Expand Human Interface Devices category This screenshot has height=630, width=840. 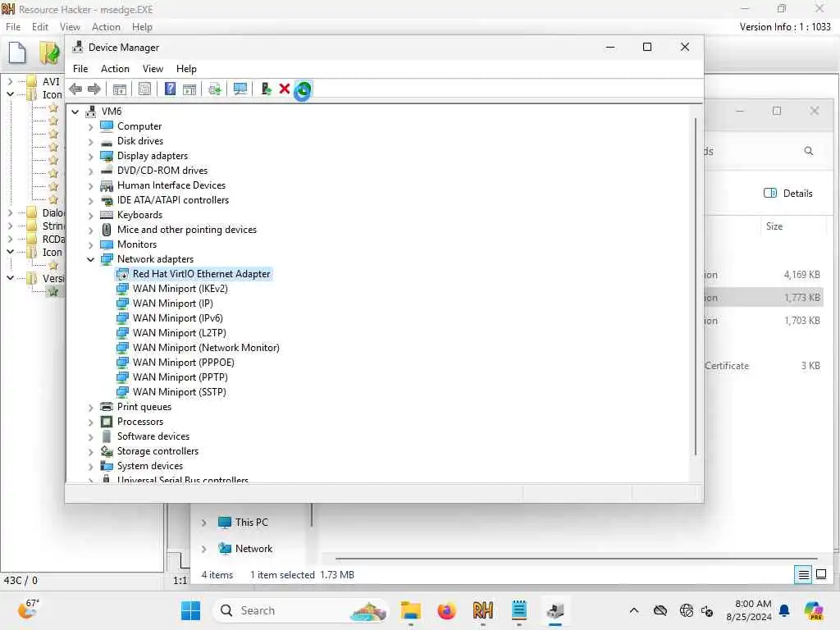(90, 185)
